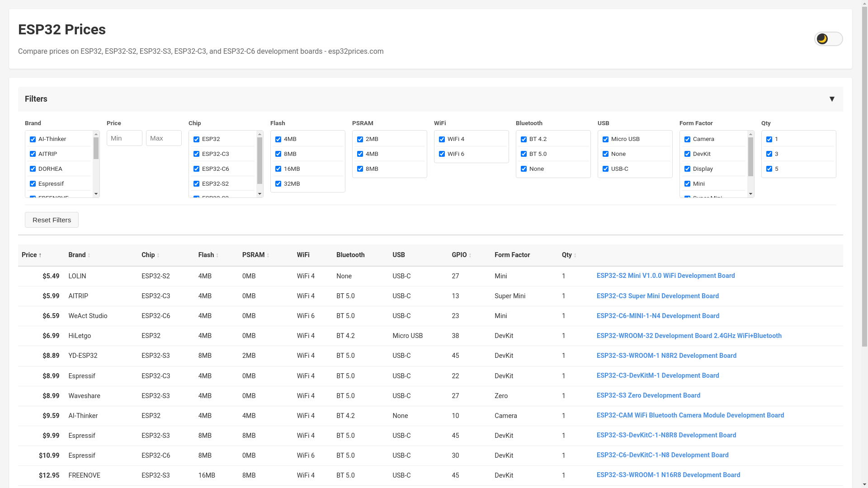Uncheck the AI-Thinker brand checkbox
The height and width of the screenshot is (488, 868).
point(33,139)
